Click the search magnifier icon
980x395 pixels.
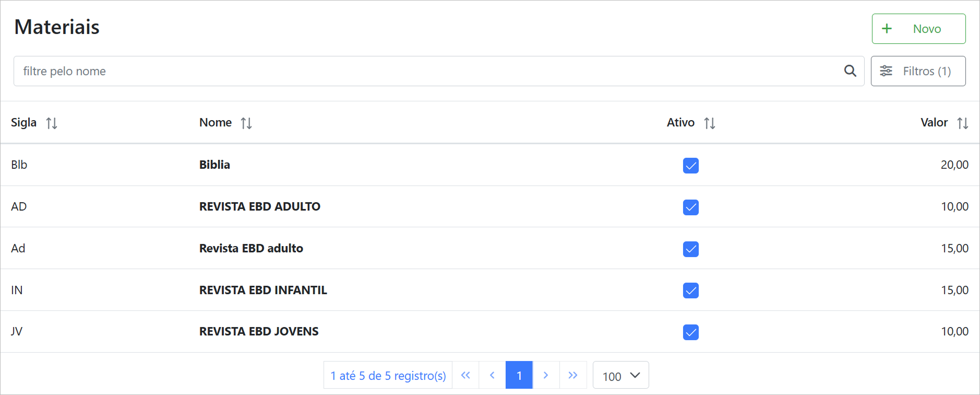[x=850, y=71]
